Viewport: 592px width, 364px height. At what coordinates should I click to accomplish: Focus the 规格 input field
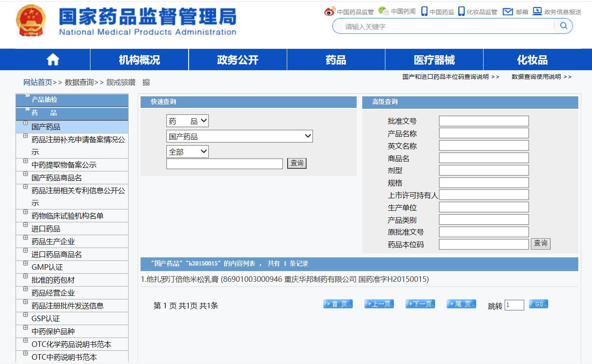[x=484, y=183]
